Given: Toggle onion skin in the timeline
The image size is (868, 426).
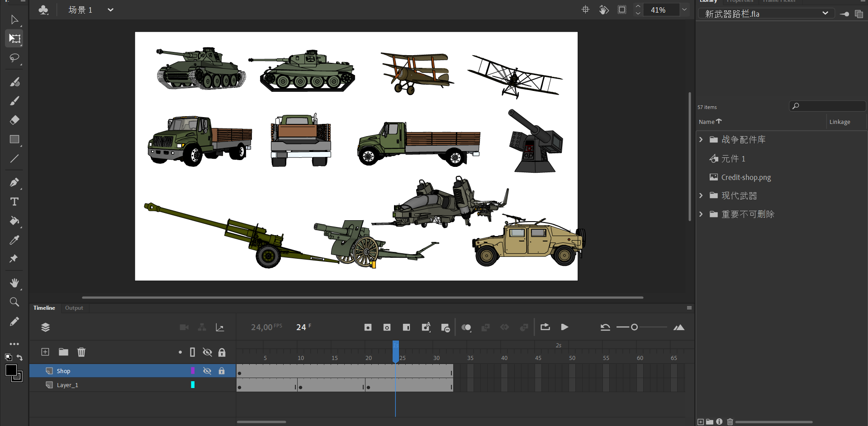Looking at the screenshot, I should tap(466, 327).
